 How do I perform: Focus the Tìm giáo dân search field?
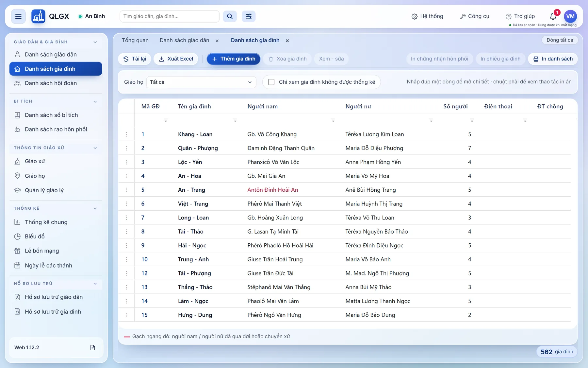pos(170,16)
